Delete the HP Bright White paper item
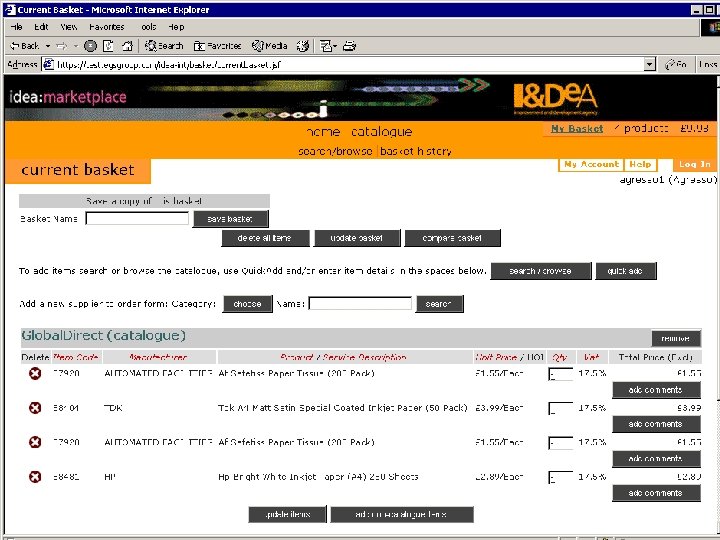Viewport: 720px width, 540px height. (x=35, y=477)
